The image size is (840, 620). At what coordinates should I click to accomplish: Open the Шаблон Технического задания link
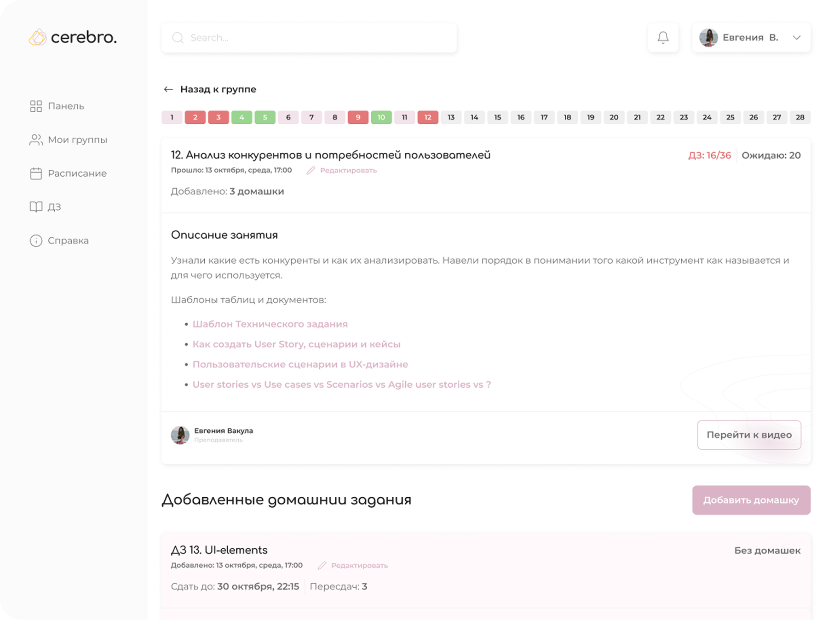[x=270, y=324]
